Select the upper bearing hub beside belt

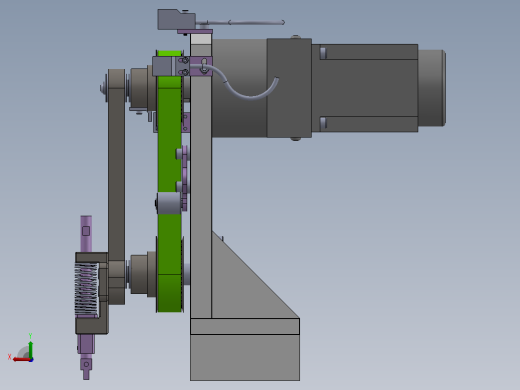(x=143, y=88)
